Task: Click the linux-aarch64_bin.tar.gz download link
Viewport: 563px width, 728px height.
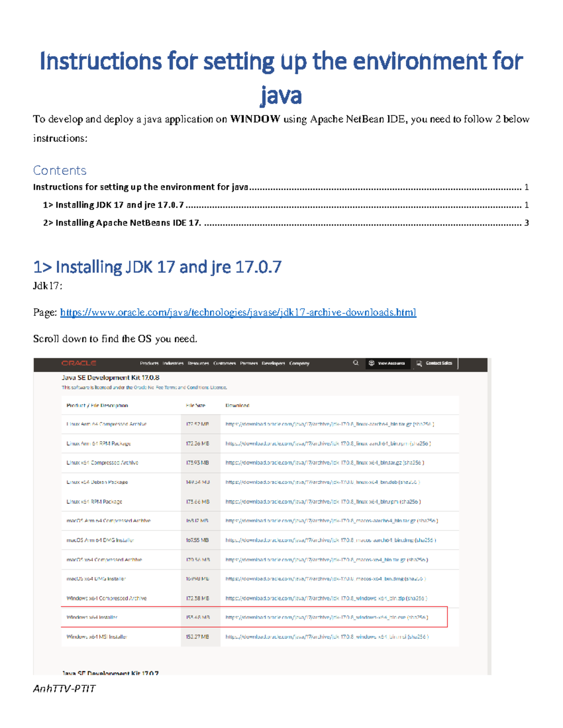Action: 319,424
